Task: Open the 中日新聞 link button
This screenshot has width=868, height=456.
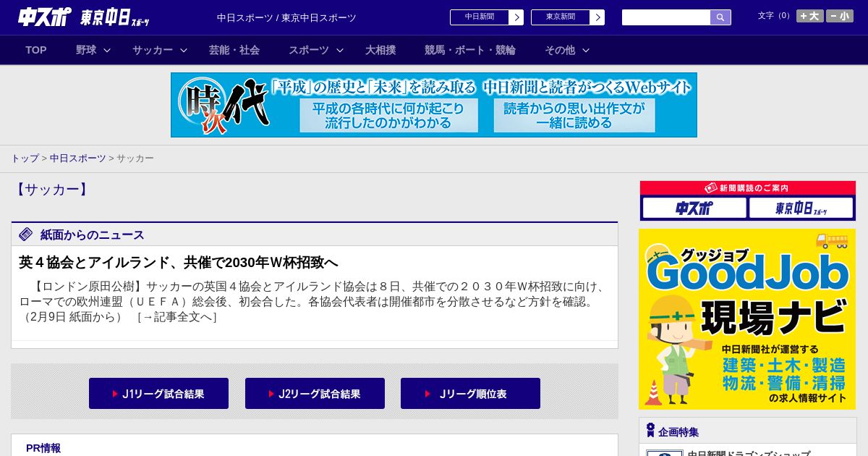Action: click(480, 17)
